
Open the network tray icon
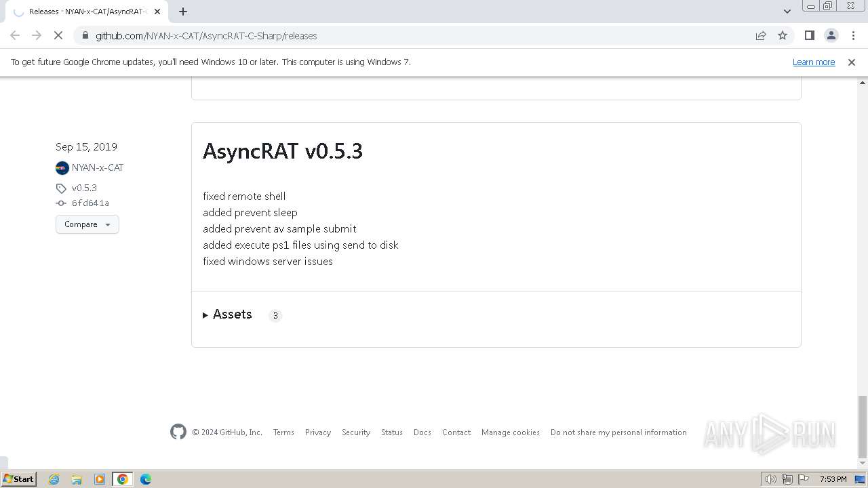tap(787, 479)
